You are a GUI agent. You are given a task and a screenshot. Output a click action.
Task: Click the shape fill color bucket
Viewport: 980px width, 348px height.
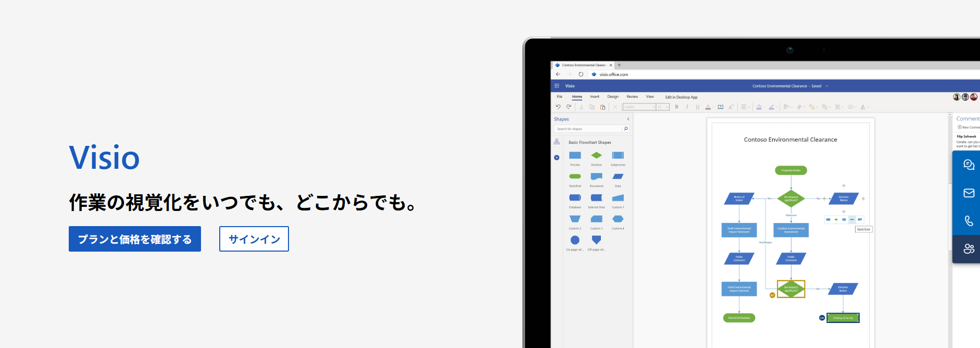point(759,107)
